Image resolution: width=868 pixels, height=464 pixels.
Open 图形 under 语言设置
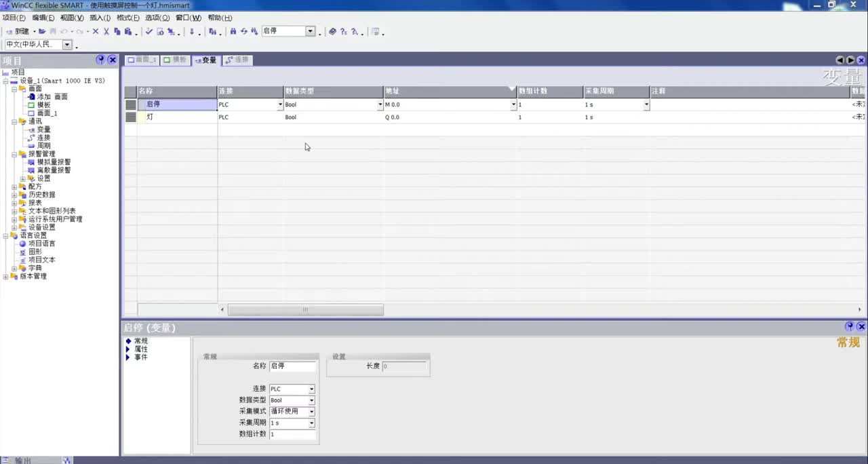click(x=35, y=252)
